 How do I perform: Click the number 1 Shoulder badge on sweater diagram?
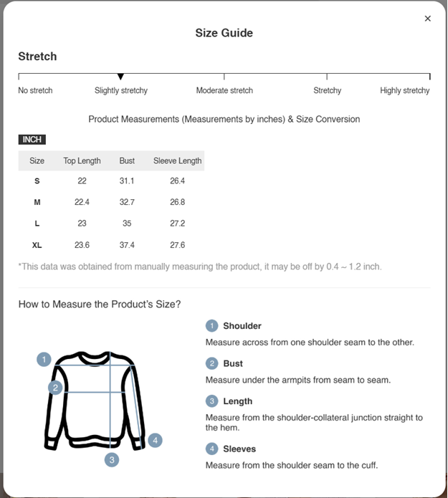[44, 360]
